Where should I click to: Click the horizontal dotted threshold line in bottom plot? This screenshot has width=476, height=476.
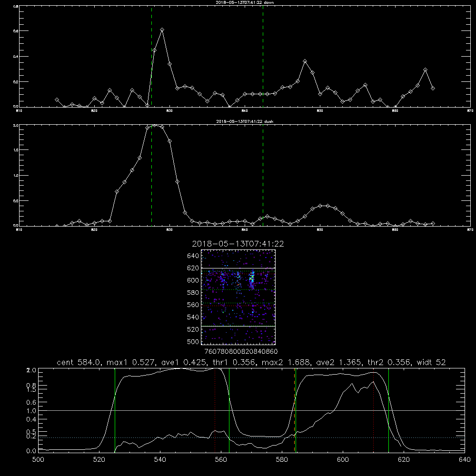pos(251,438)
